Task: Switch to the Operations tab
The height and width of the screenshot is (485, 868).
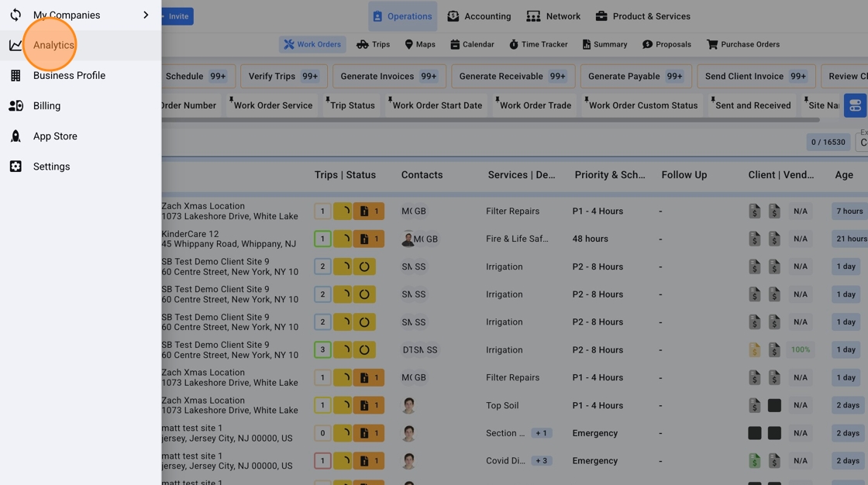Action: (x=402, y=16)
